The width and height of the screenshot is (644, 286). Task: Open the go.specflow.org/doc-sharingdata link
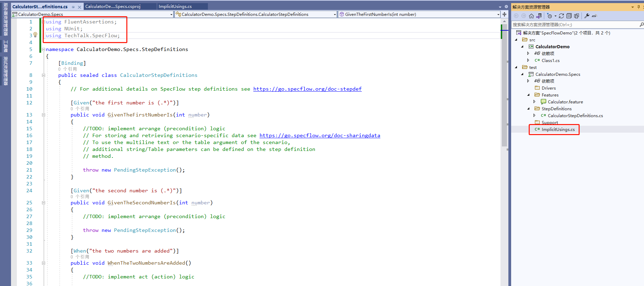click(x=320, y=135)
